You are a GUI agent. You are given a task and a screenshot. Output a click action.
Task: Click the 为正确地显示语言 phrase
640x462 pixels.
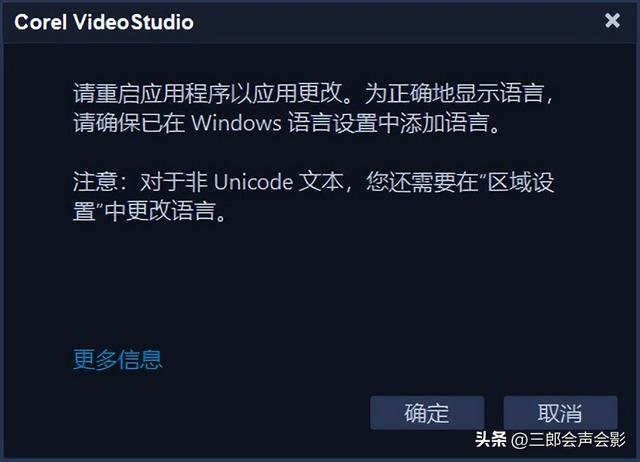454,93
